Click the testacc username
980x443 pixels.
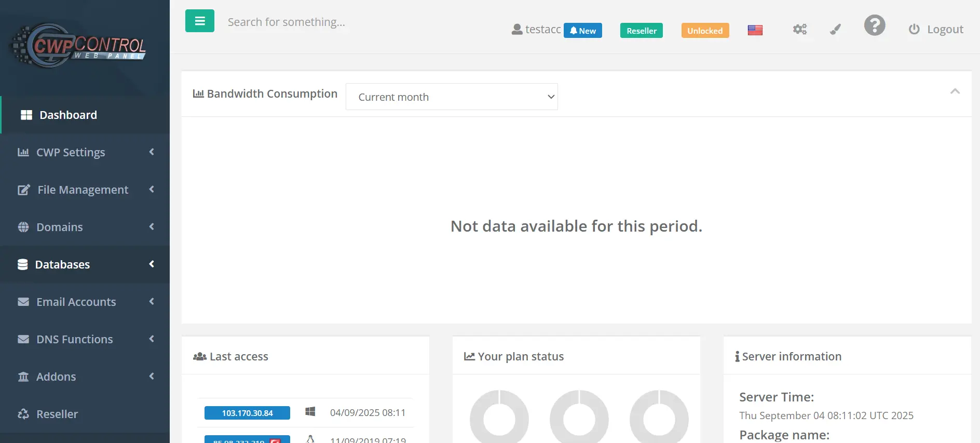543,30
